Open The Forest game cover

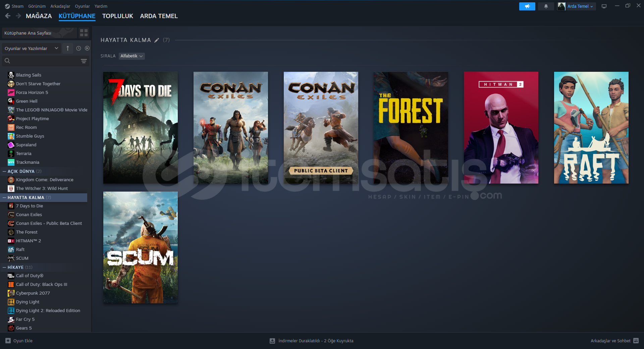click(411, 128)
